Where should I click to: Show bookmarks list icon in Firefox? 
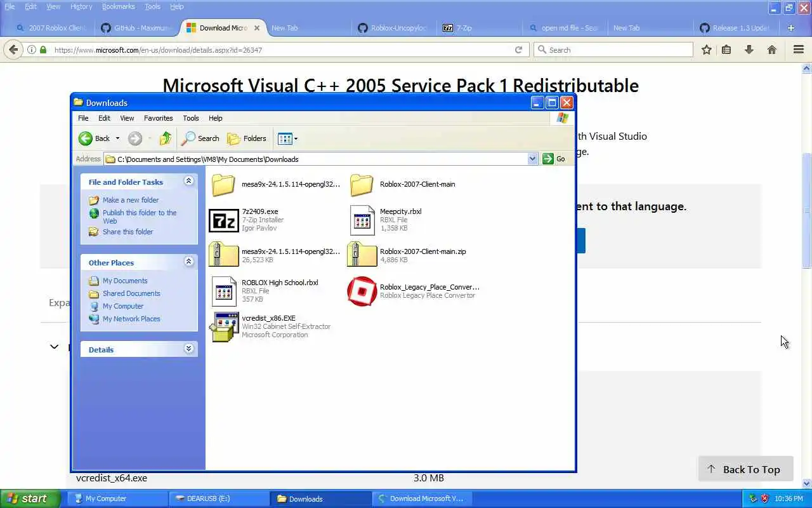point(726,50)
